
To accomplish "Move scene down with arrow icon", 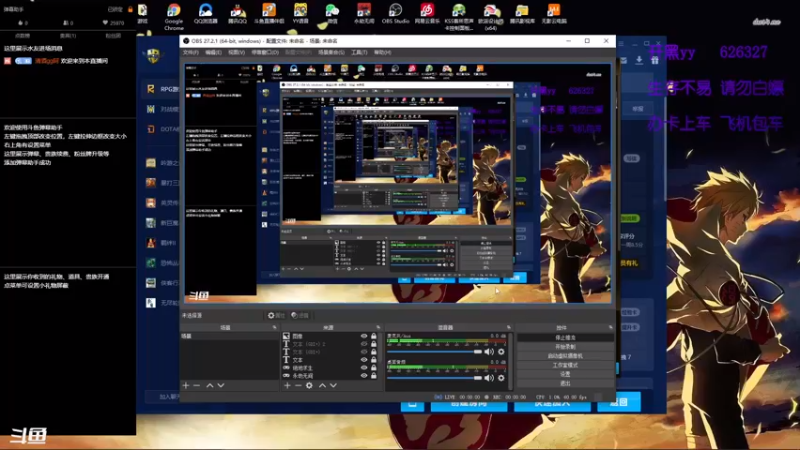I will coord(221,386).
